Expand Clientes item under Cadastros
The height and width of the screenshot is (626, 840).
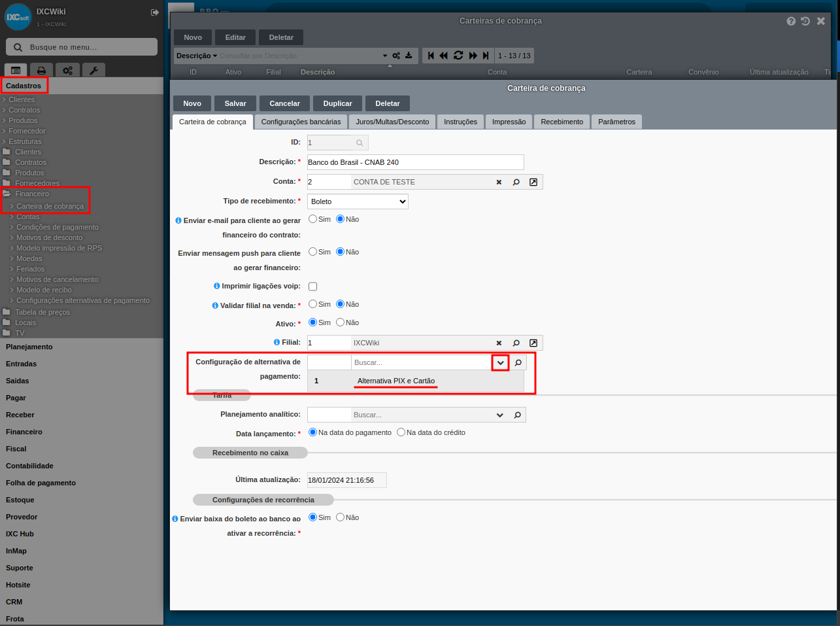point(22,99)
